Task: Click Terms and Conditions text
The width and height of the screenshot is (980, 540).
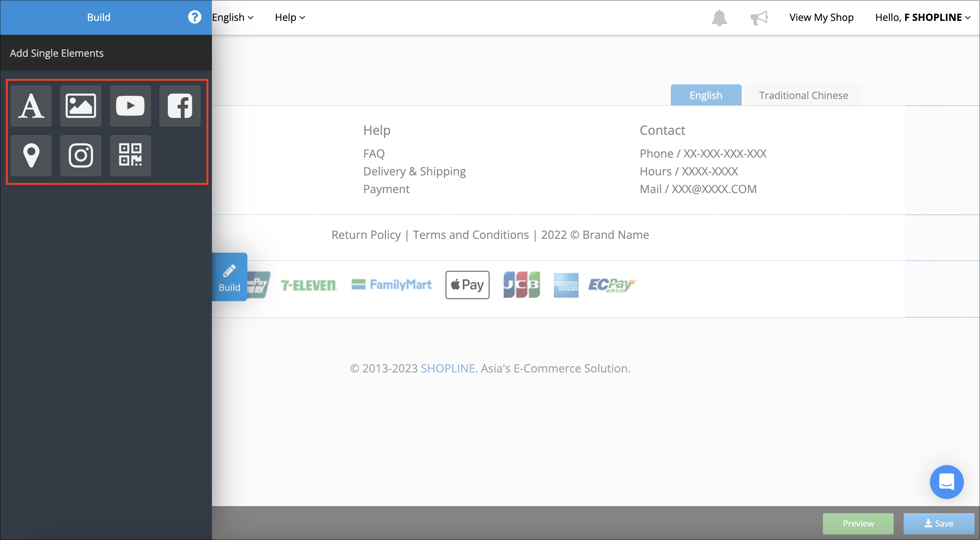Action: pyautogui.click(x=471, y=235)
